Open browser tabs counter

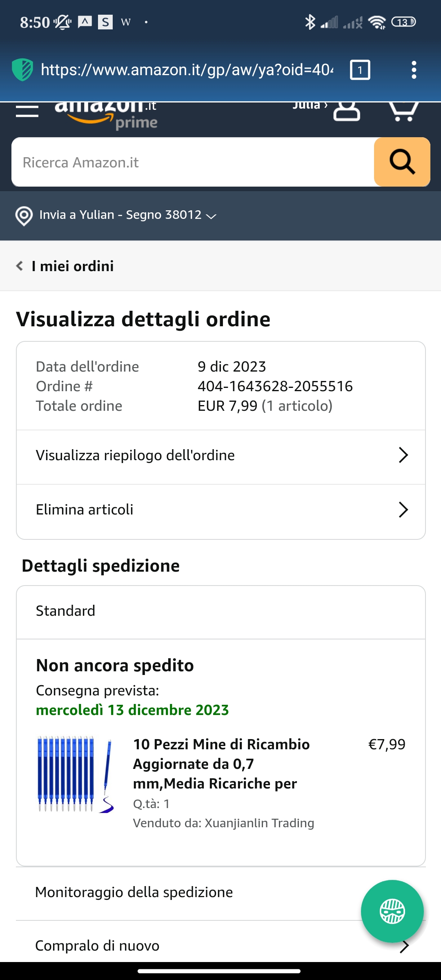[360, 70]
